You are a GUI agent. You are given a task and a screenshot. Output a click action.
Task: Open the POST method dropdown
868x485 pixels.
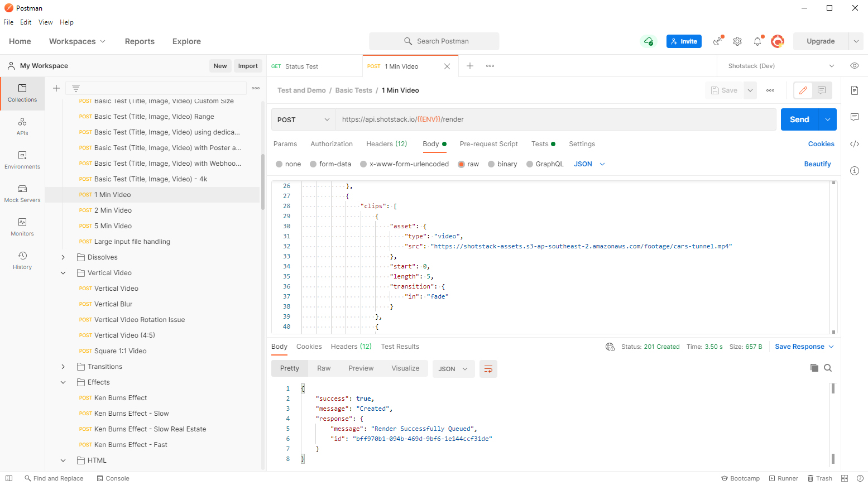tap(303, 119)
